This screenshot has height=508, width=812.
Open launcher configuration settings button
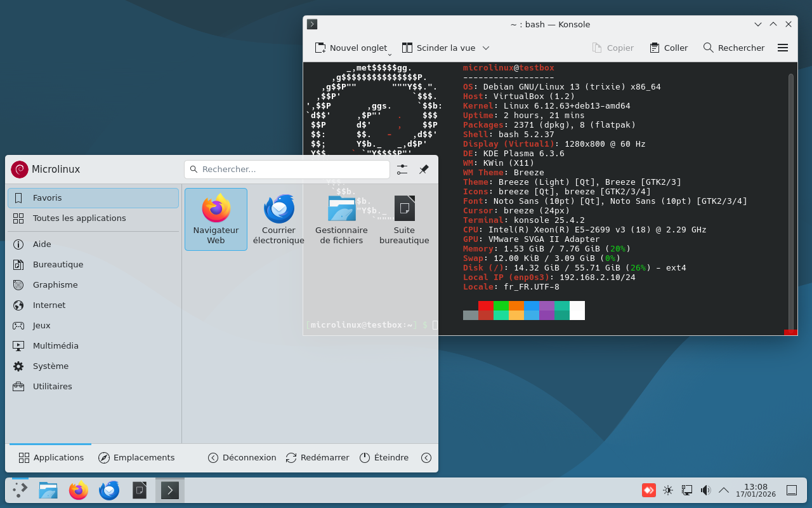click(x=402, y=170)
